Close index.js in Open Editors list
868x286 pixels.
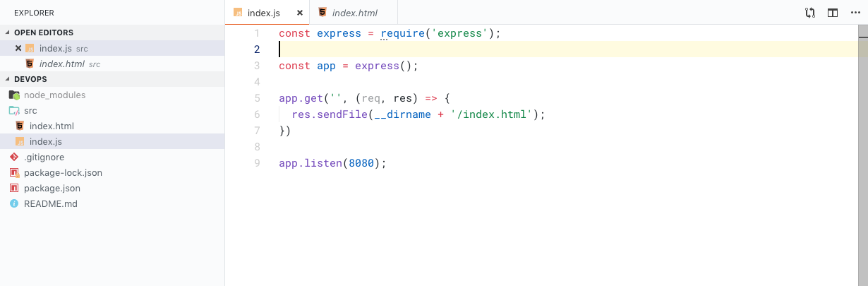pos(18,48)
